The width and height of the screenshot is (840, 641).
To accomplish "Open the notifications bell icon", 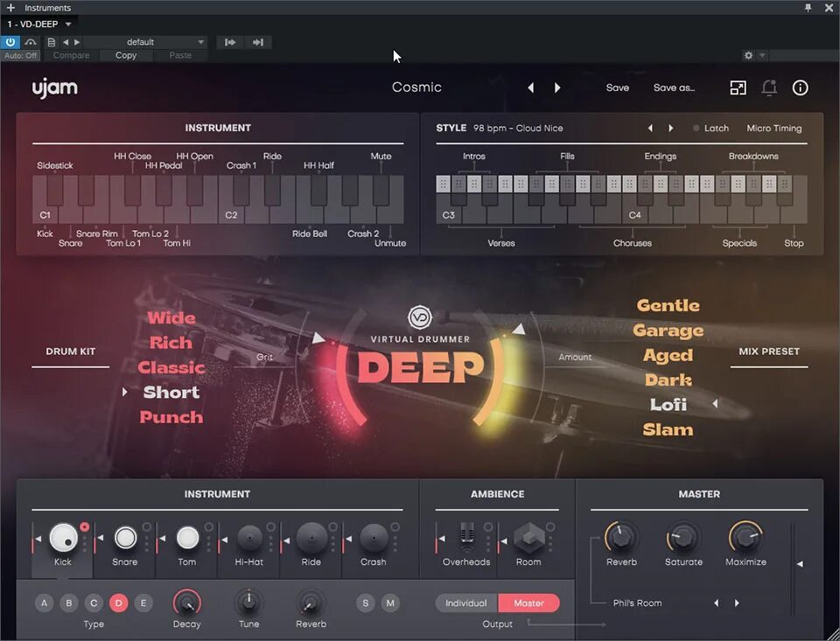I will point(769,87).
